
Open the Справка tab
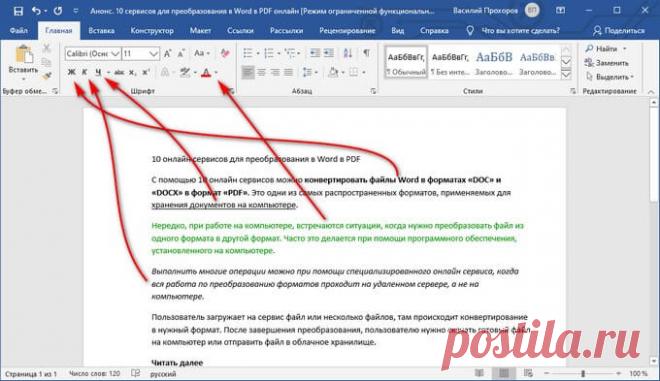point(434,30)
